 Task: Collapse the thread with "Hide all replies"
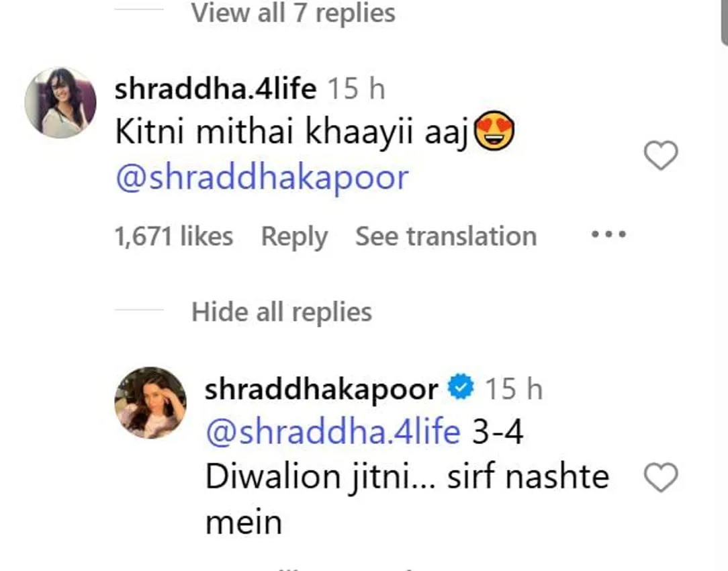coord(281,311)
